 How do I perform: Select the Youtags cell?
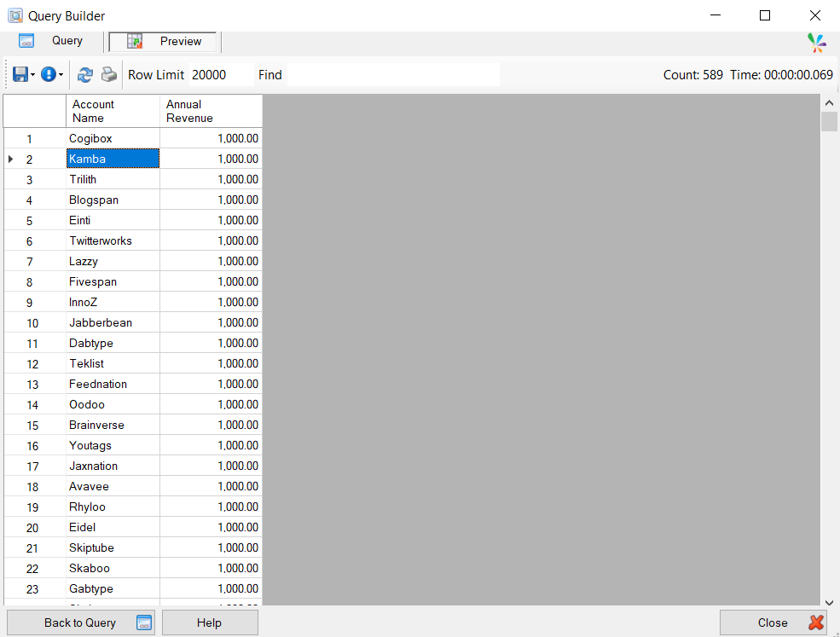(x=113, y=445)
